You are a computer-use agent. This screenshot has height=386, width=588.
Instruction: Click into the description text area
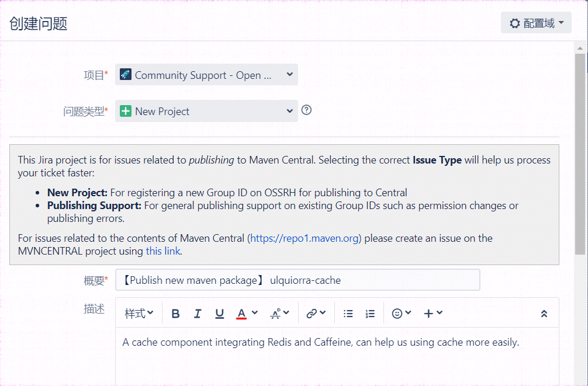pos(337,356)
